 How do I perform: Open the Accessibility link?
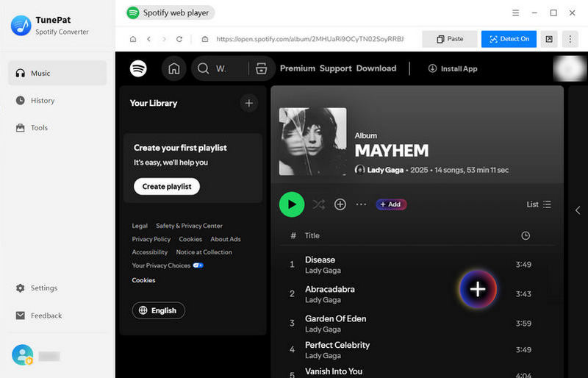click(x=150, y=252)
